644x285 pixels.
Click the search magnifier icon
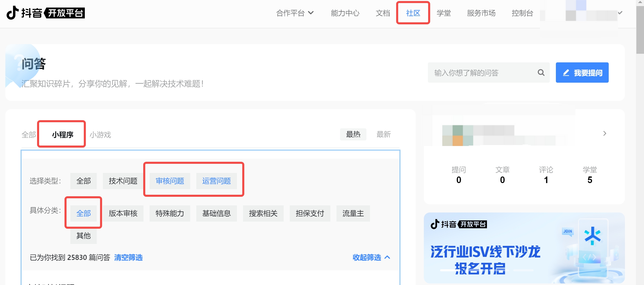(541, 73)
